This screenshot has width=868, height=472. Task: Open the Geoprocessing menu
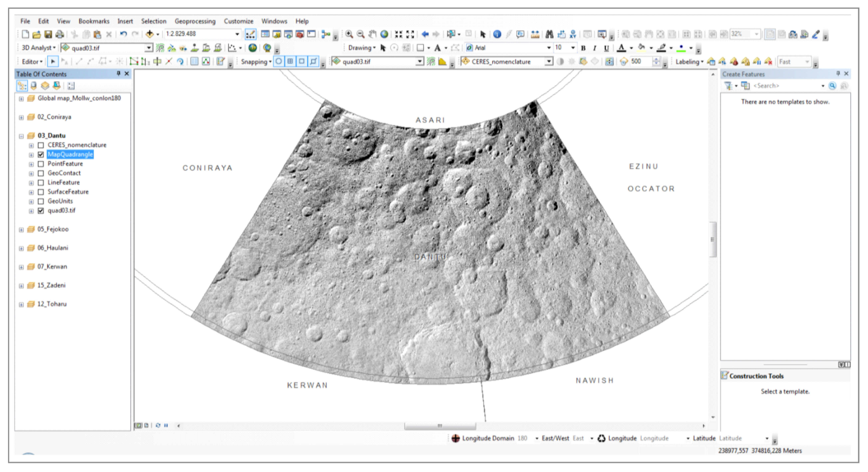(195, 21)
